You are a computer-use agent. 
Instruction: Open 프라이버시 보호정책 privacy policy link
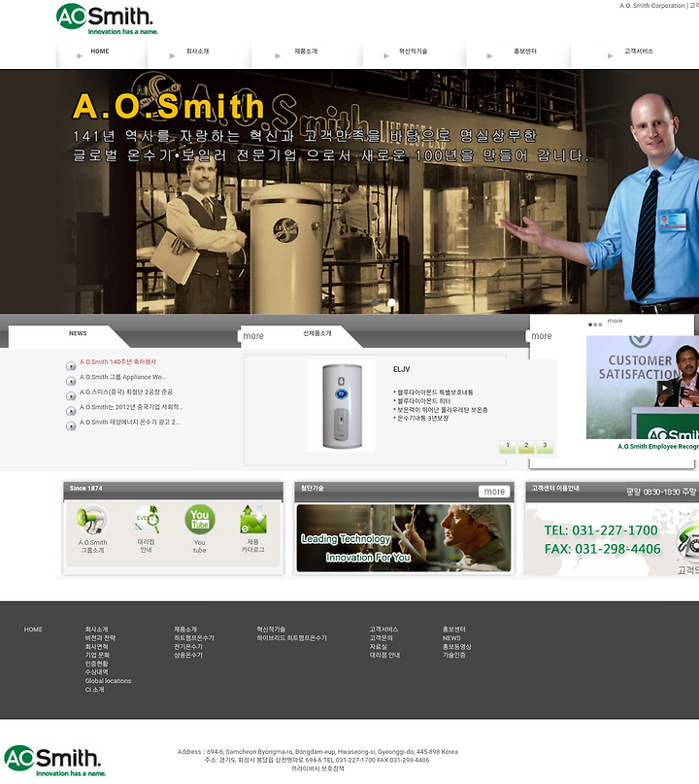coord(317,768)
